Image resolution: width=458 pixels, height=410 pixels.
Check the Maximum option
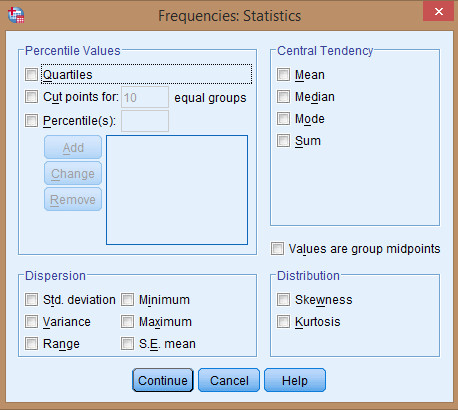[x=127, y=322]
